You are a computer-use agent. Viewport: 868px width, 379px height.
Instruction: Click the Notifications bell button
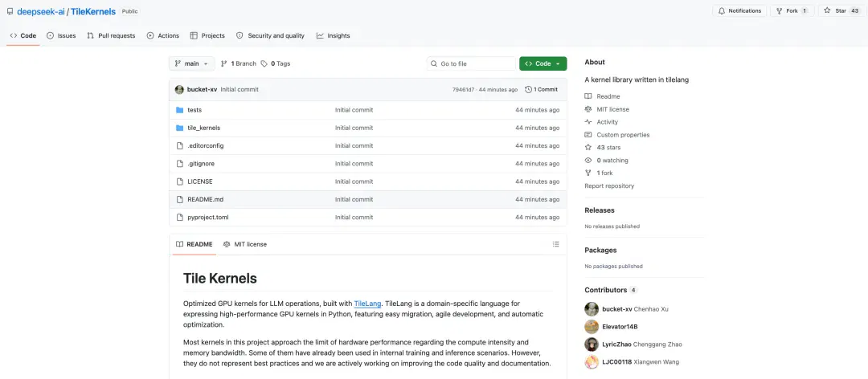point(739,11)
